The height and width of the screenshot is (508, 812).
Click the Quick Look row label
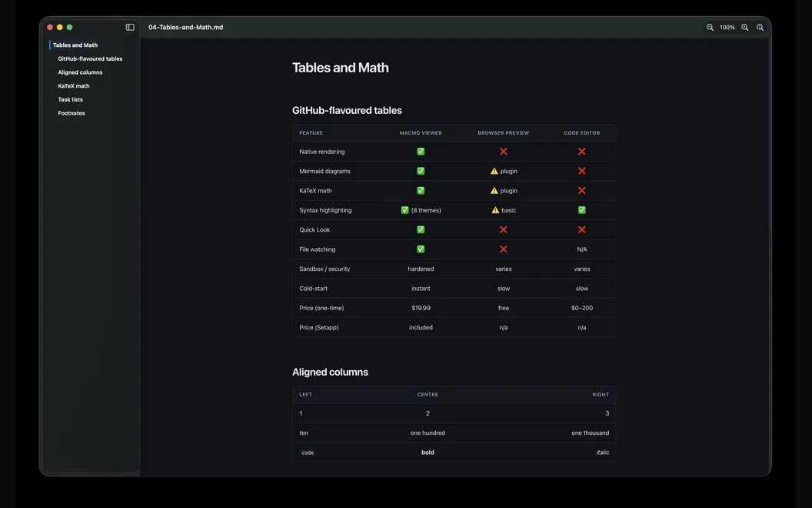(x=314, y=229)
